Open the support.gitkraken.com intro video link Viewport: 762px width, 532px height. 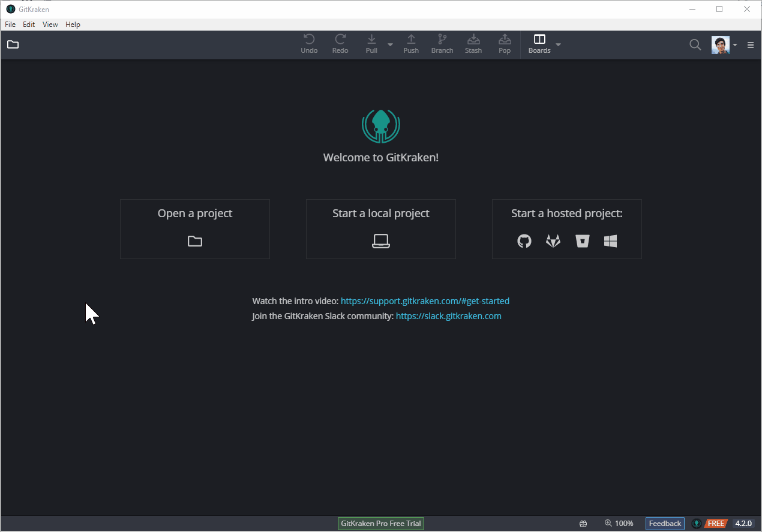click(x=425, y=301)
